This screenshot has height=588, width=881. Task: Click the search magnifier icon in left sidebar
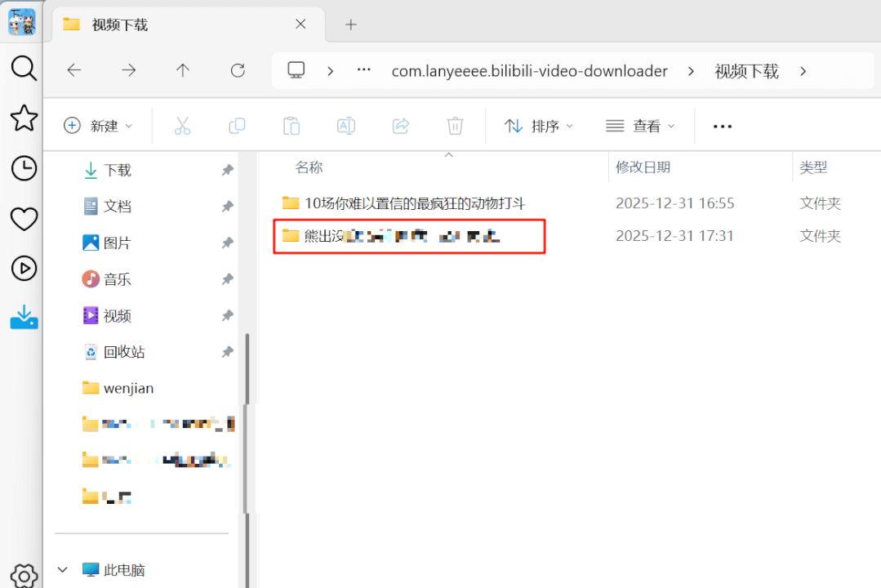(x=23, y=69)
